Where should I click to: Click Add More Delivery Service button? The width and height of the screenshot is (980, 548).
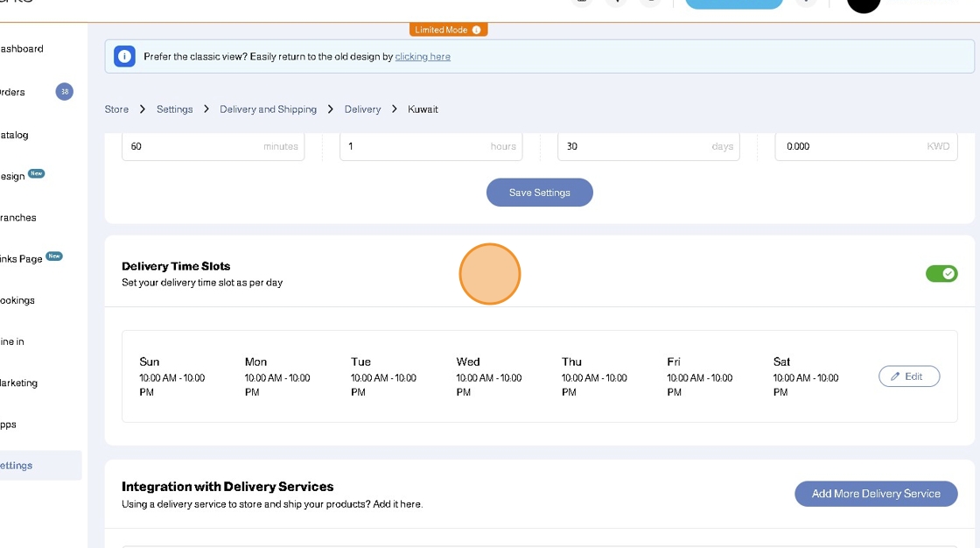[x=875, y=494]
